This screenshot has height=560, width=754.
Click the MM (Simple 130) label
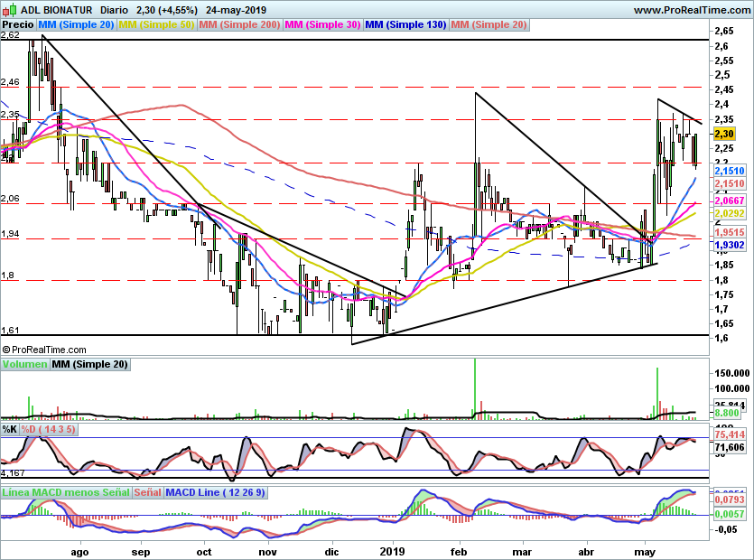coord(405,24)
